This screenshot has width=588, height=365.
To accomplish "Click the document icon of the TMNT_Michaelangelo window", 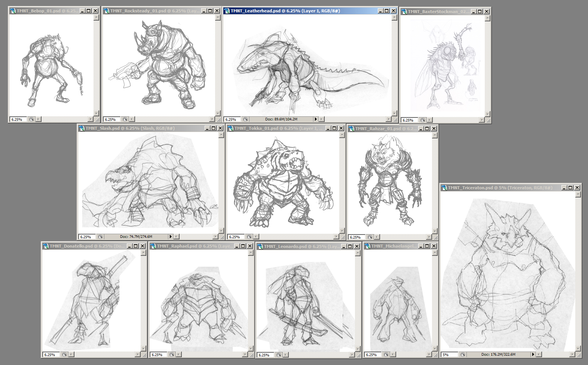I will [x=367, y=246].
